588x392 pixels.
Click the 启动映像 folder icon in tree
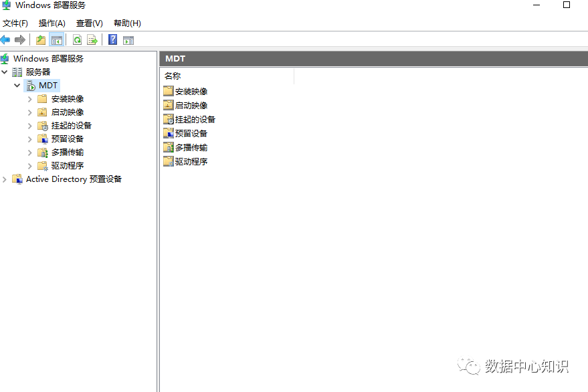pyautogui.click(x=42, y=112)
